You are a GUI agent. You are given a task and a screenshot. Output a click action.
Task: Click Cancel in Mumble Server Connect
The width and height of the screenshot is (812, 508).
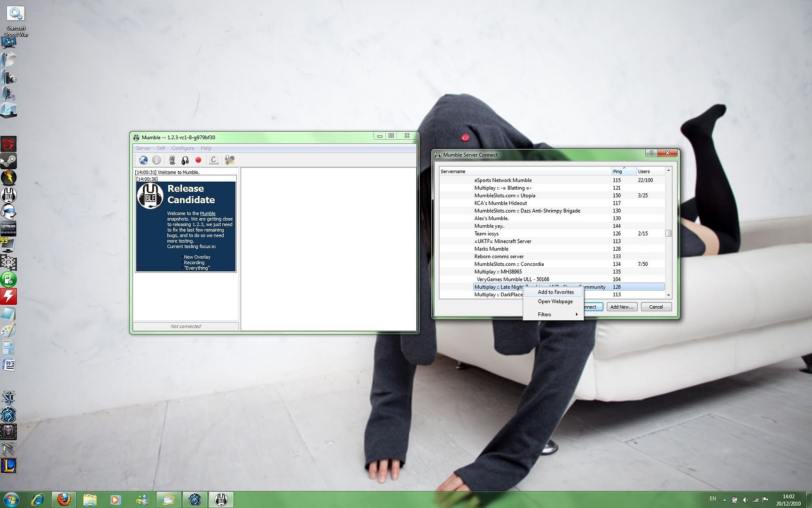coord(656,307)
